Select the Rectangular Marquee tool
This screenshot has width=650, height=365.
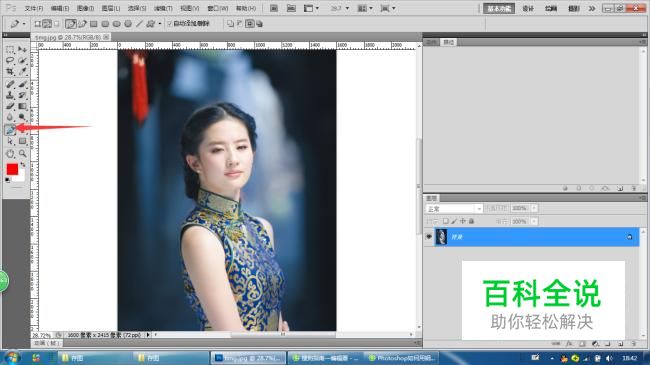[x=10, y=50]
